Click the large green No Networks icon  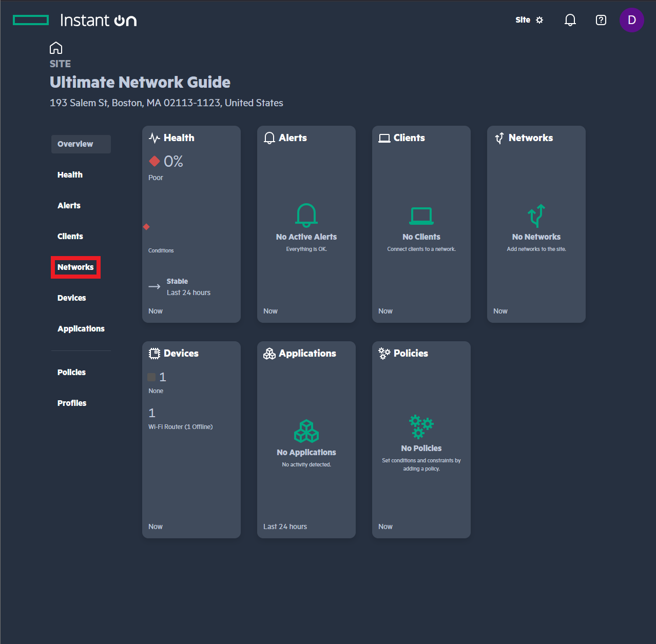pyautogui.click(x=536, y=216)
